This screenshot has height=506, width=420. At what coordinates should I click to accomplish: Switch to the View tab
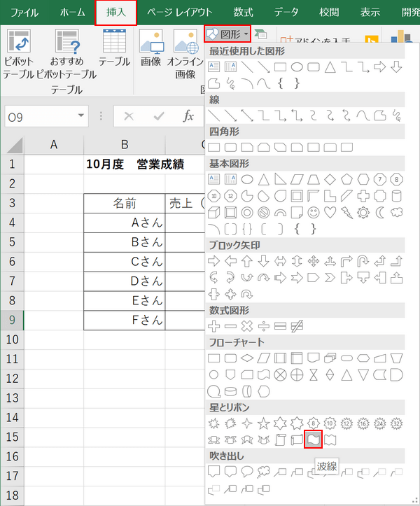[x=370, y=13]
